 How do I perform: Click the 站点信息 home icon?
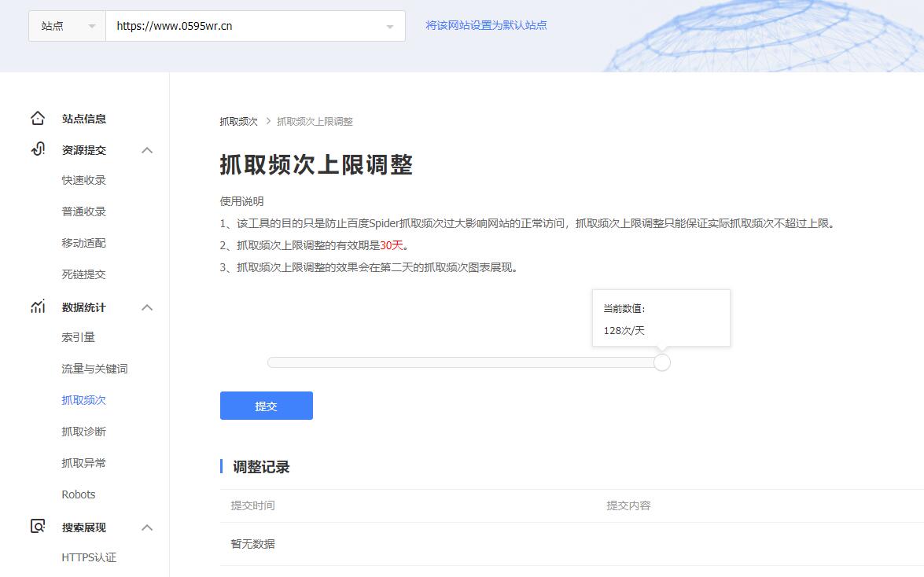[38, 118]
